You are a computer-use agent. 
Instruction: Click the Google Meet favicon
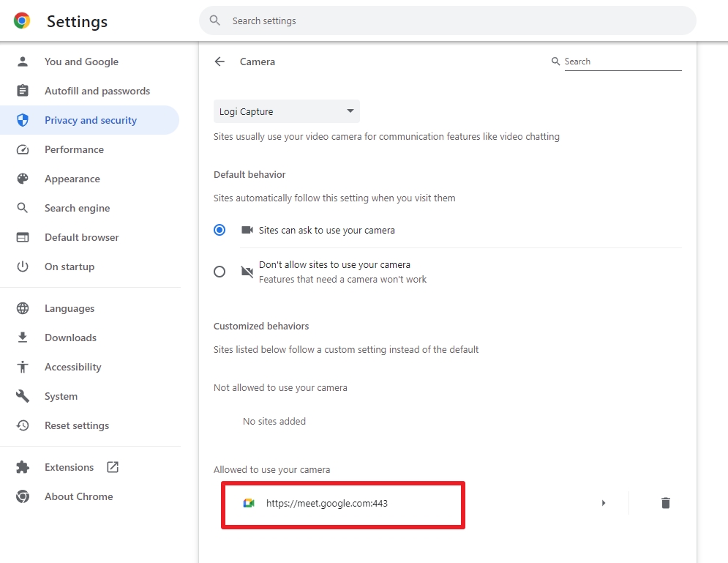249,503
